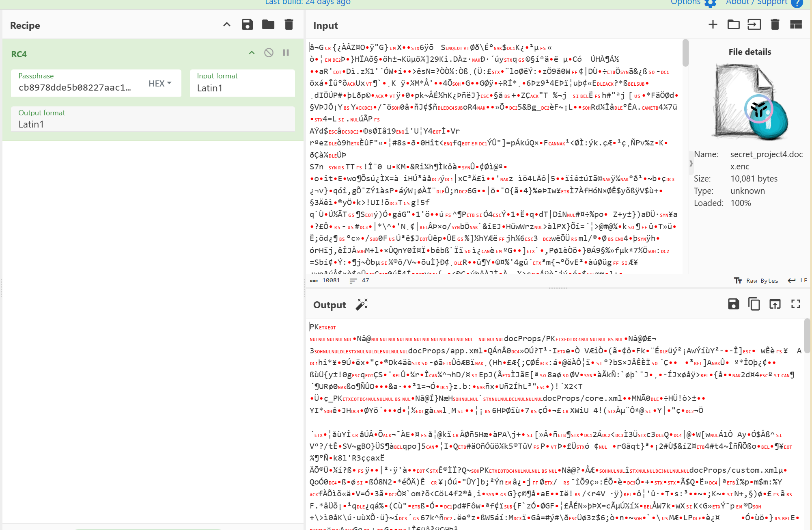Collapse the Recipe pane with the chevron
This screenshot has height=530, width=812.
227,25
